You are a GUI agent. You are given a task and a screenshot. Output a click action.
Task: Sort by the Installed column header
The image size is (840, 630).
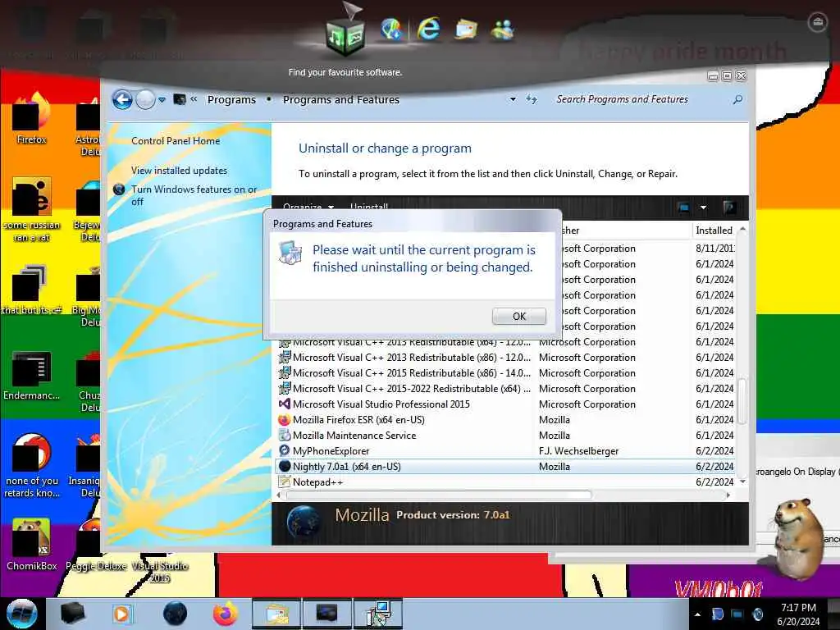714,231
